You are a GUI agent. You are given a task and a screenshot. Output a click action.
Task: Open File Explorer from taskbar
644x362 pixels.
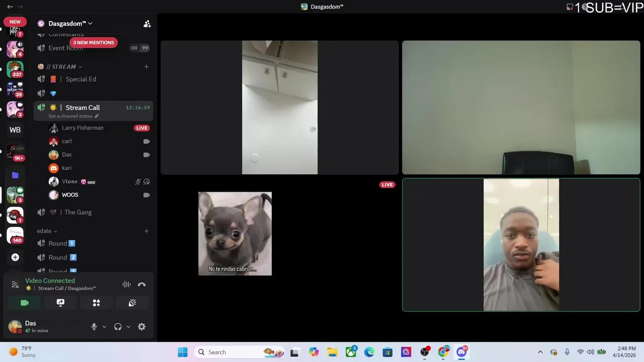point(332,352)
